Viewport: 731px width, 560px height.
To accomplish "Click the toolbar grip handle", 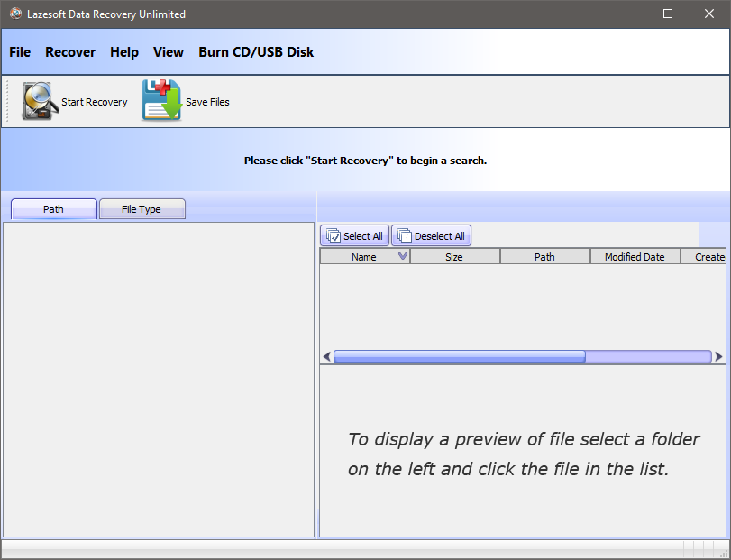I will click(x=9, y=101).
